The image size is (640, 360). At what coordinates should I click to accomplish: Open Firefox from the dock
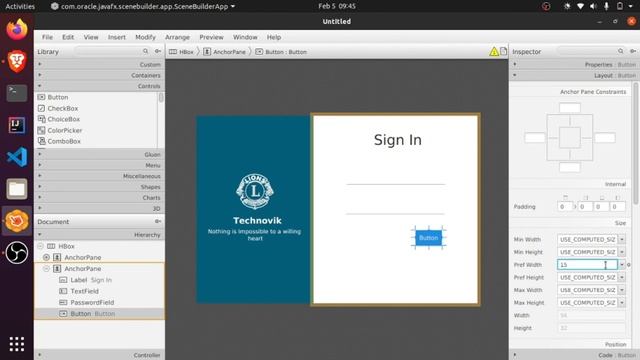click(x=17, y=29)
